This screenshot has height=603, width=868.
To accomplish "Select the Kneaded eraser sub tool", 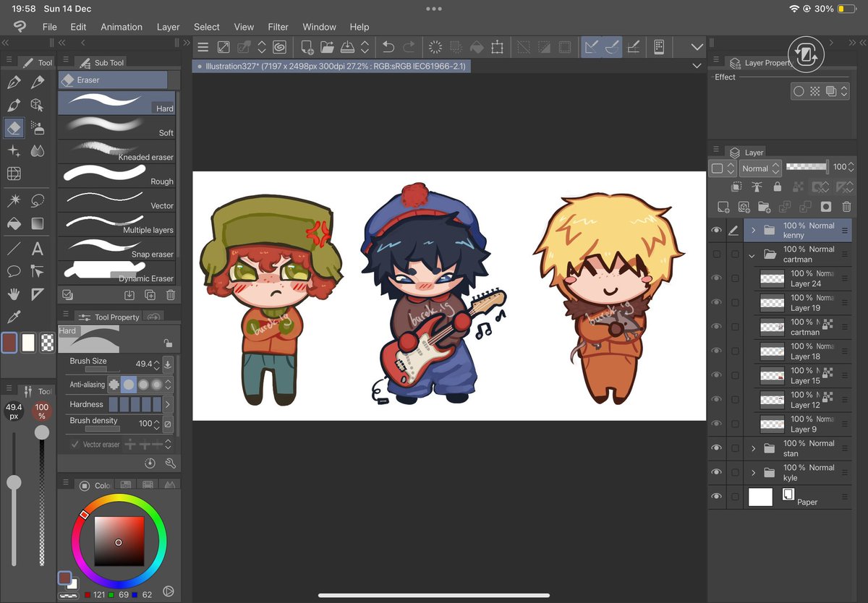I will 116,152.
